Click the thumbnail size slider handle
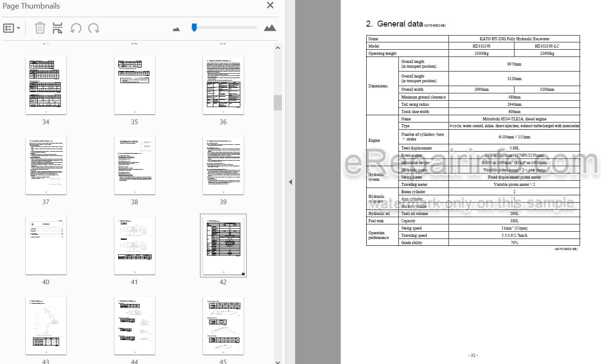 pos(194,27)
